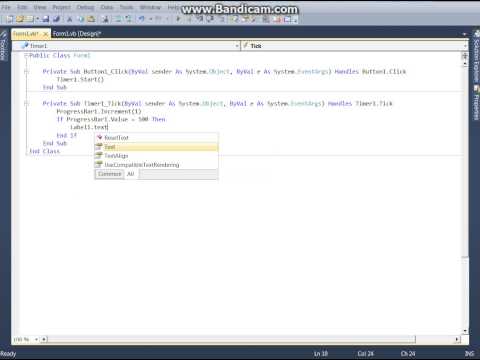Viewport: 480px width, 360px height.
Task: Click the editor vertical scrollbar up arrow
Action: [x=465, y=64]
